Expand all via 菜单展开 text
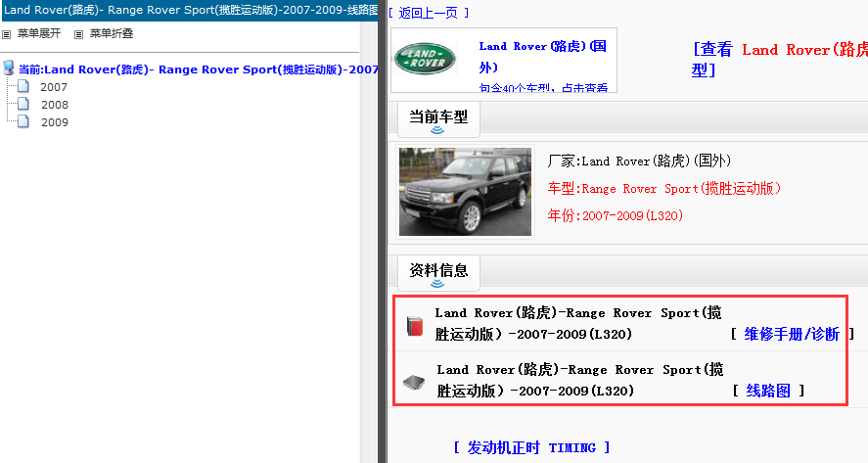The image size is (868, 463). click(x=39, y=34)
